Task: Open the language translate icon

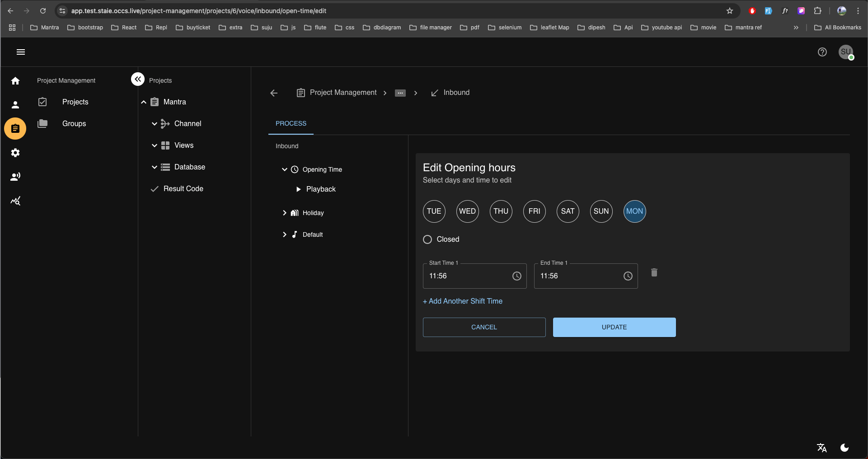Action: pos(821,447)
